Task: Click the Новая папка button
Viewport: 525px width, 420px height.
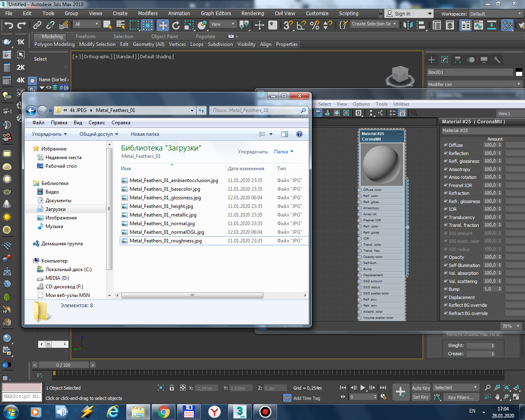Action: [145, 134]
